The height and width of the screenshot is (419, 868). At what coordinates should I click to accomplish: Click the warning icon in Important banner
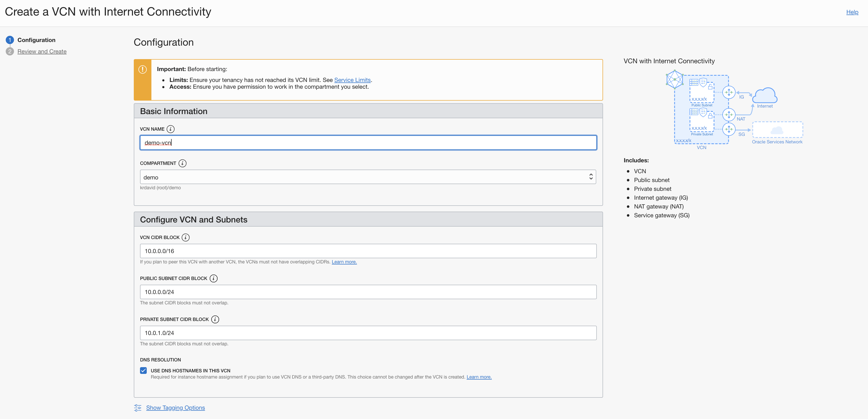(x=143, y=69)
